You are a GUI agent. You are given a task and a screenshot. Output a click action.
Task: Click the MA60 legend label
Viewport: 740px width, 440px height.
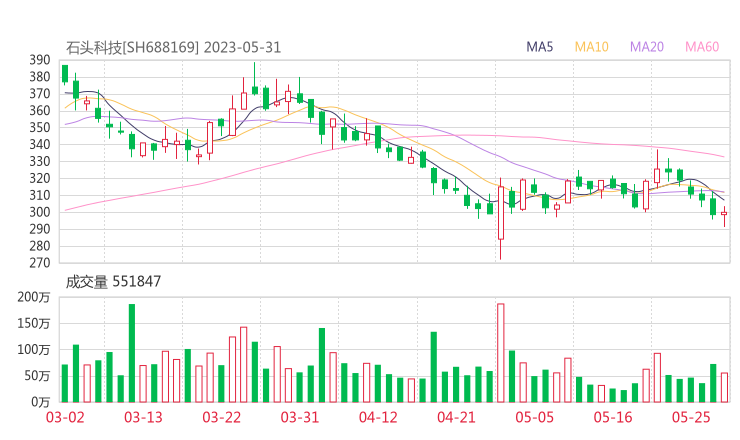pos(702,47)
